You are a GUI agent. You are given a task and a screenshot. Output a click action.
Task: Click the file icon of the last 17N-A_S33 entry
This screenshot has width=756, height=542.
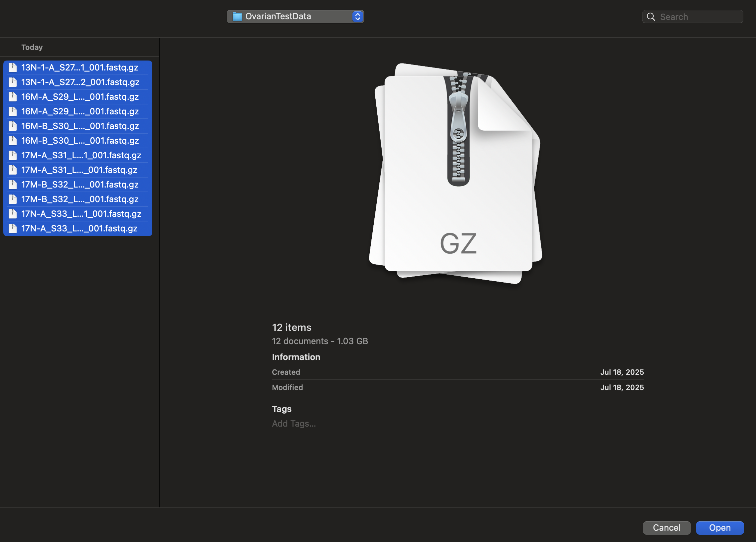(x=13, y=229)
